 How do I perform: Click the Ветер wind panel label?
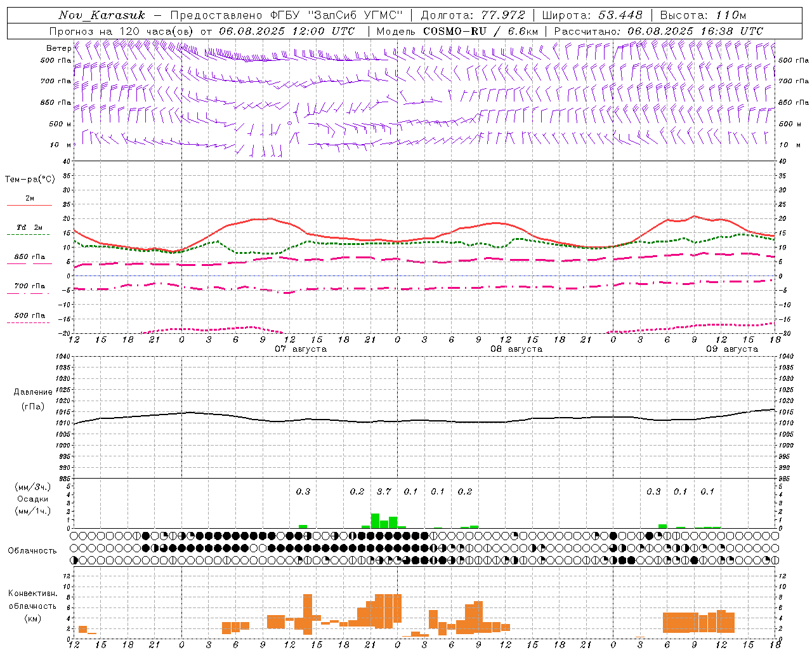pos(58,48)
